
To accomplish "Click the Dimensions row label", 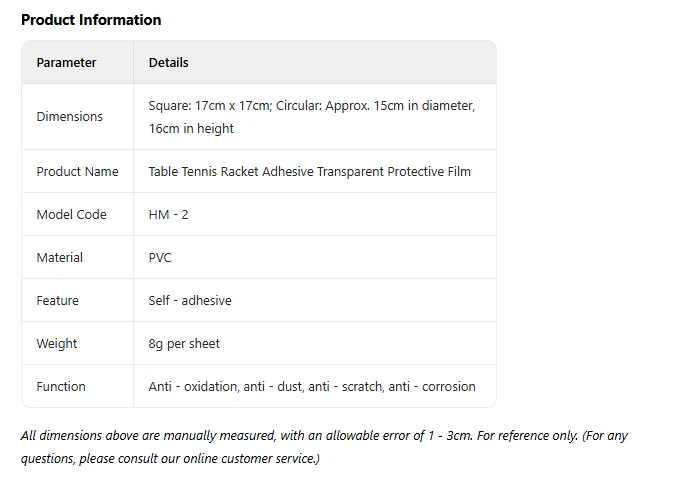I will coord(70,117).
